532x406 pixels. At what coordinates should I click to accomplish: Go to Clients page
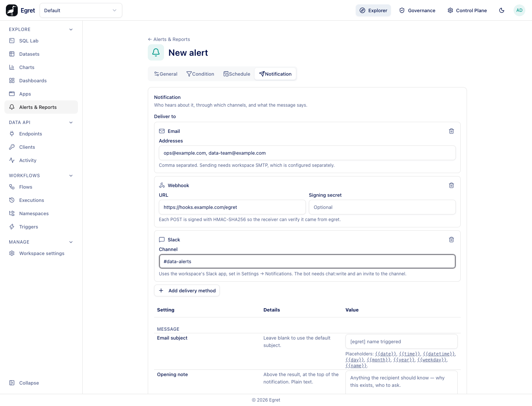[41, 147]
